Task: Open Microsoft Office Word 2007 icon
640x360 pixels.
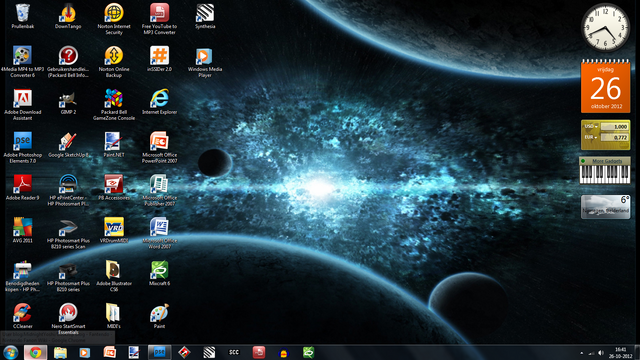Action: (x=159, y=233)
